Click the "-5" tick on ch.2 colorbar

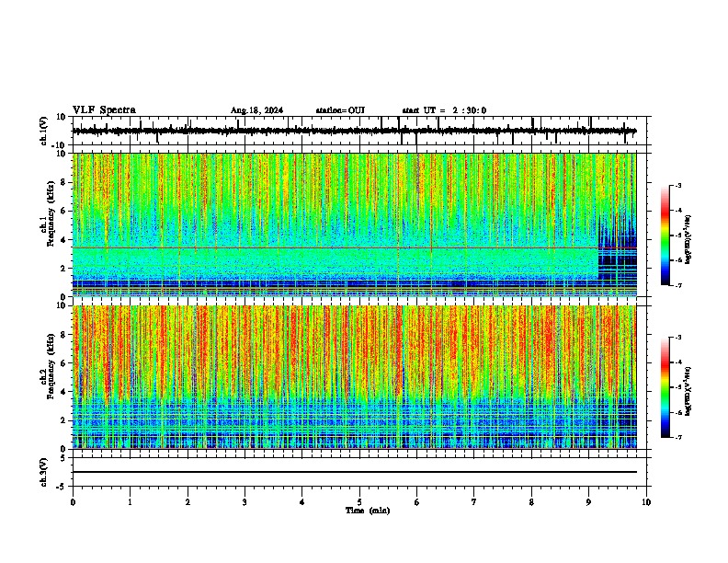[677, 387]
